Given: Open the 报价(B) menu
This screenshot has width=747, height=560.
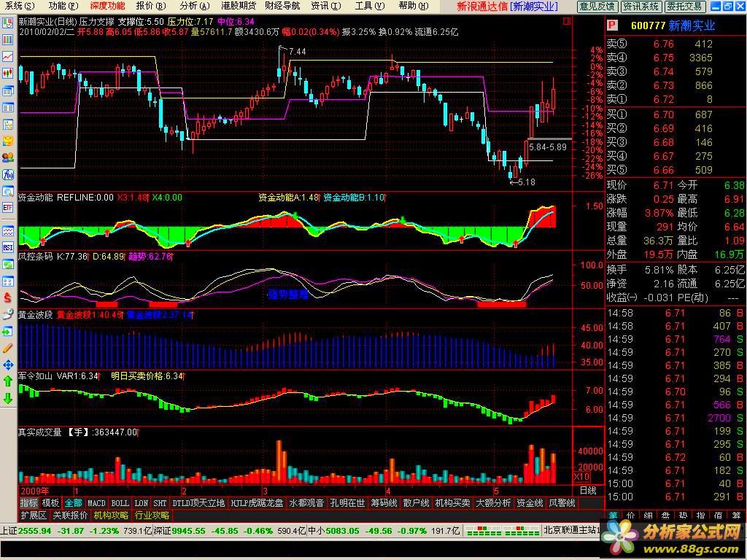Looking at the screenshot, I should pyautogui.click(x=150, y=6).
